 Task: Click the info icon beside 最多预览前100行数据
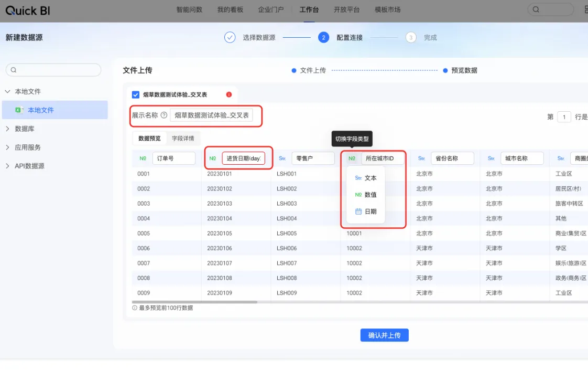coord(135,308)
